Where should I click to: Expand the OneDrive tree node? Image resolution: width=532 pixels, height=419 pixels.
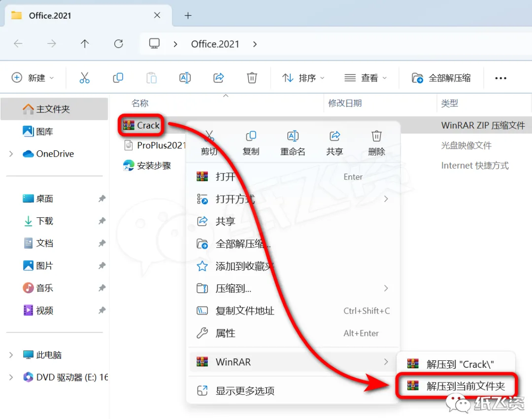[x=11, y=154]
